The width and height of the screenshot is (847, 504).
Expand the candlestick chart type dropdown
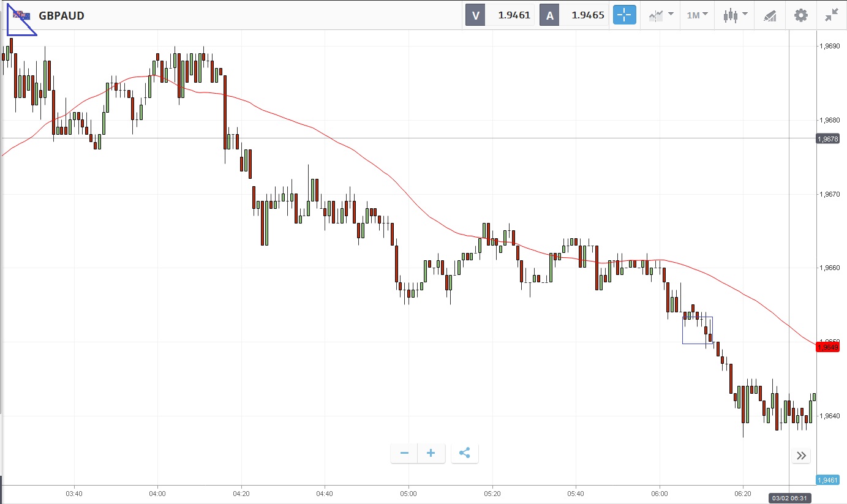[x=735, y=15]
